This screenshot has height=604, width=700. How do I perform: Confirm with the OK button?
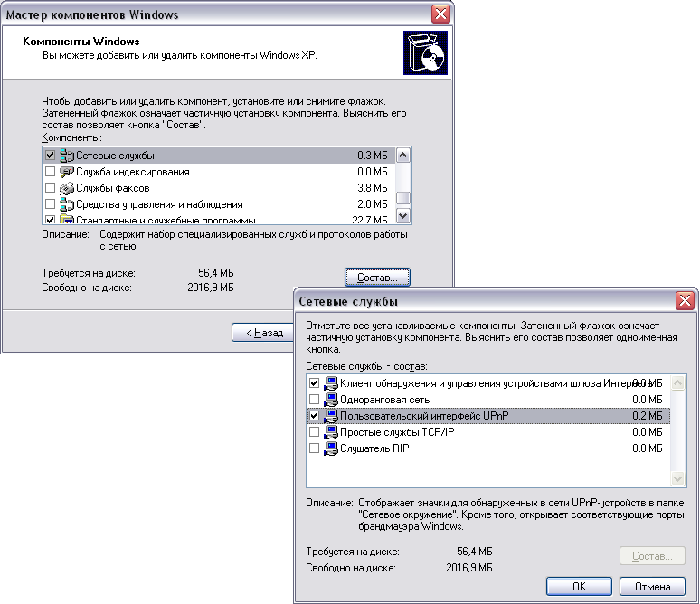coord(579,586)
